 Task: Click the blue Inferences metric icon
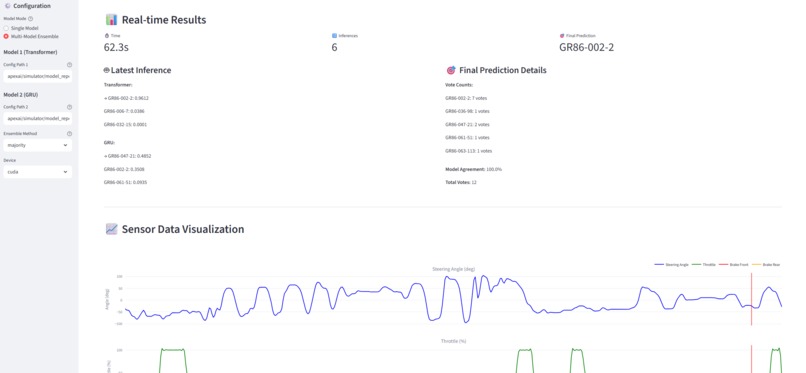[x=334, y=36]
